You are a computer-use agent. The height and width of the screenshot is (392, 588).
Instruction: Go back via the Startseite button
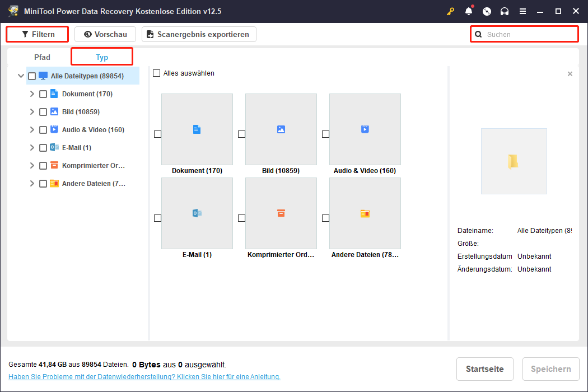[x=484, y=369]
